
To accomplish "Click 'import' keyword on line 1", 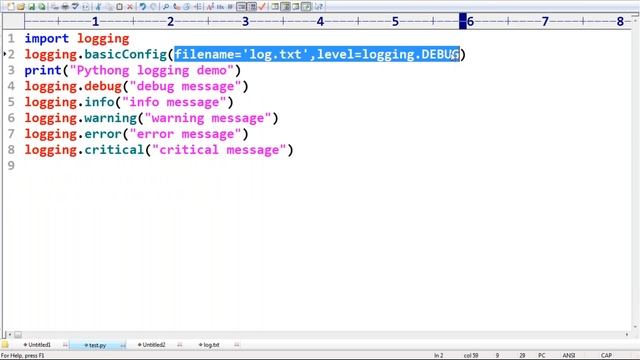I will click(47, 39).
